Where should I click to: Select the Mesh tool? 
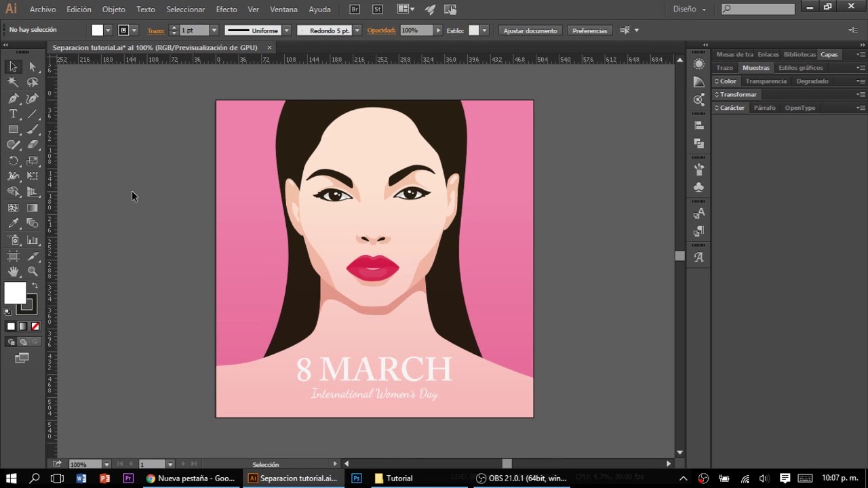click(x=13, y=208)
